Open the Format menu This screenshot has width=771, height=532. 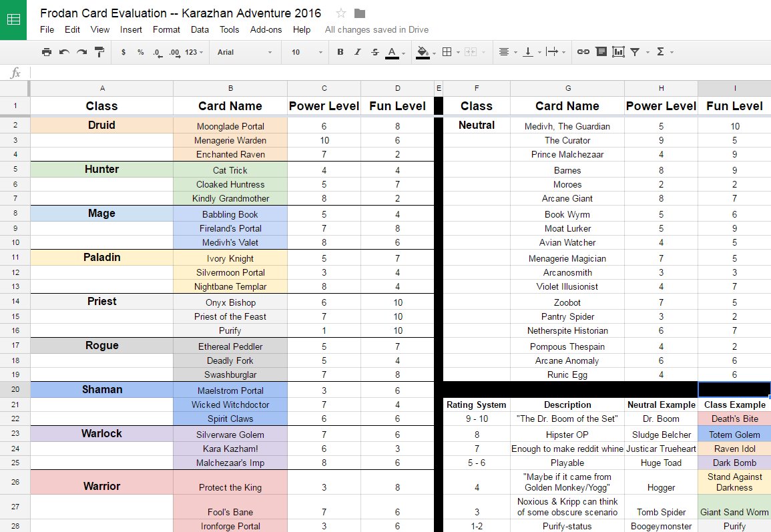tap(166, 29)
